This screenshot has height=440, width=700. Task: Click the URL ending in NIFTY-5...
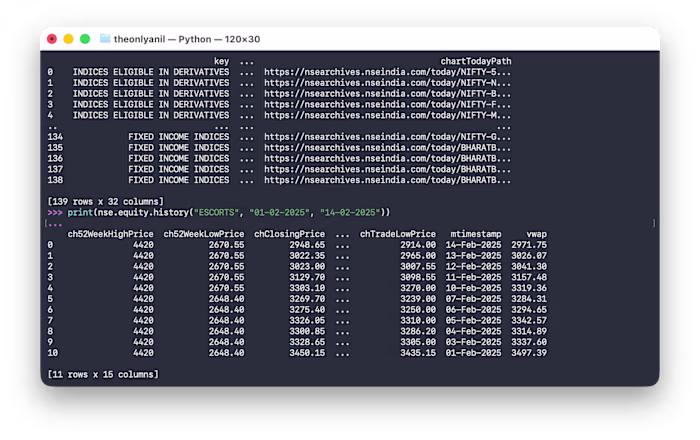pyautogui.click(x=388, y=72)
